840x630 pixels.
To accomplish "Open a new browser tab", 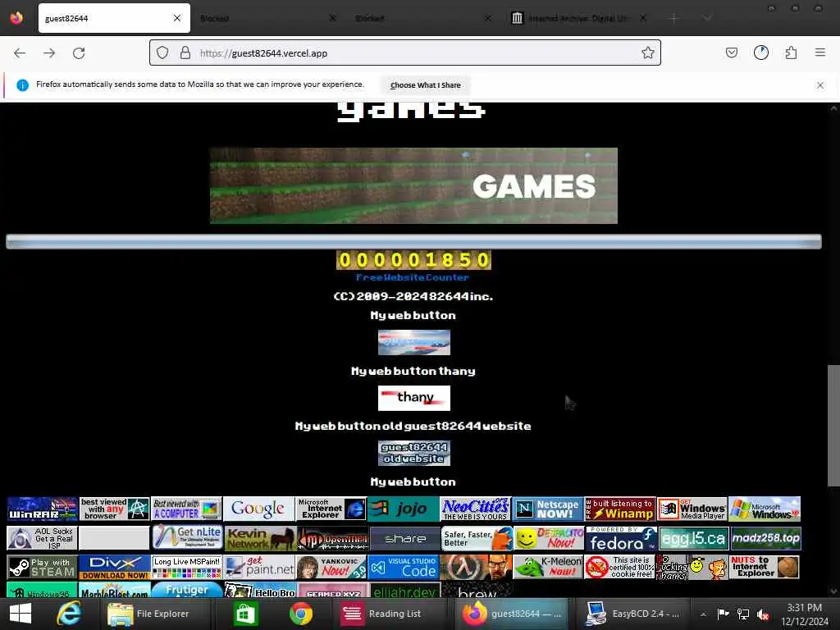I will (x=674, y=18).
